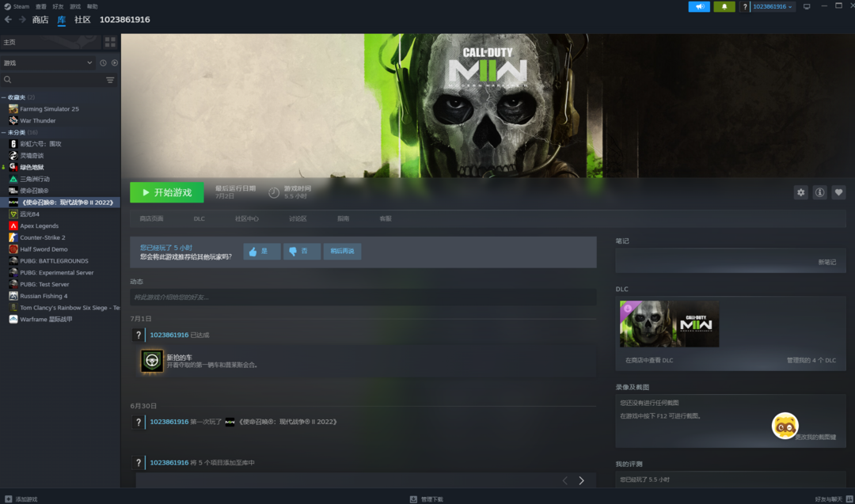Go to 商店 store menu
Viewport: 855px width, 504px height.
point(40,20)
